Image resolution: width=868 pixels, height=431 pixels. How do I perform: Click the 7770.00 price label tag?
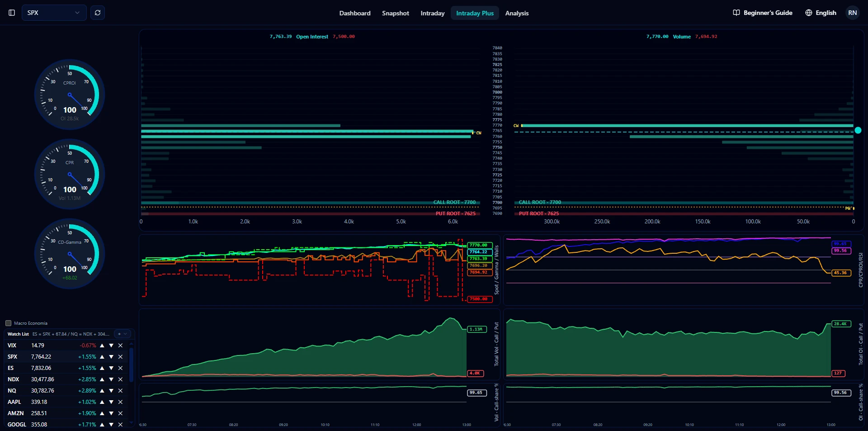pyautogui.click(x=480, y=245)
